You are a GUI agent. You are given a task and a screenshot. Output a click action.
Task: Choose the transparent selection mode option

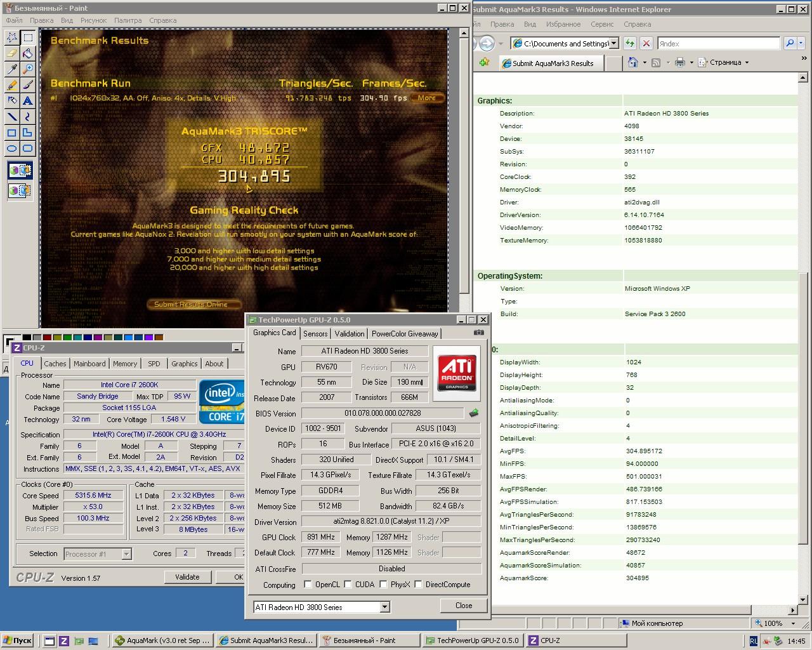pos(20,190)
